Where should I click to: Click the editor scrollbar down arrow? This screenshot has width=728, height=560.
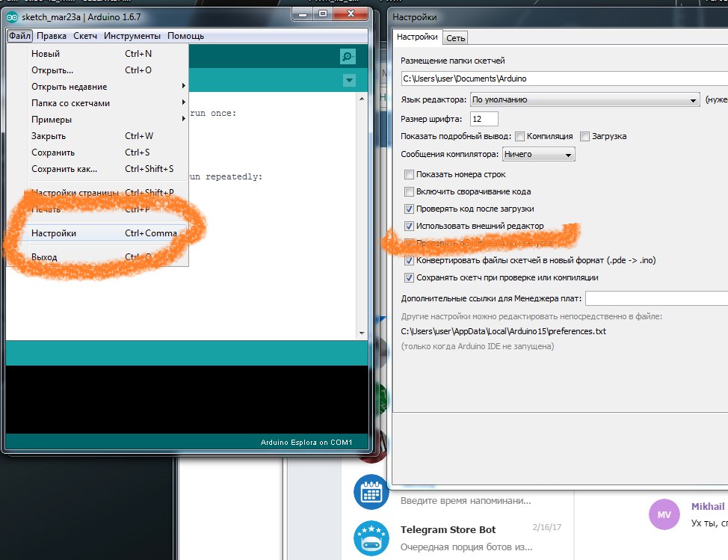pos(362,333)
